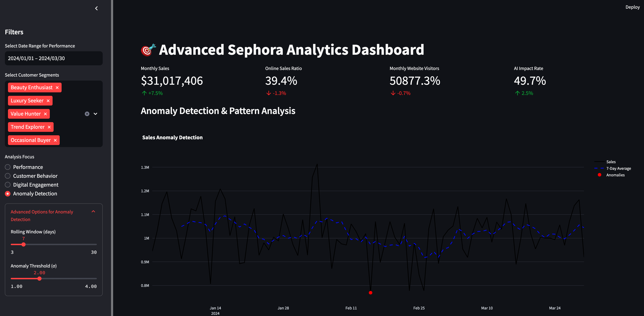Click the Advanced Sephora Analytics Dashboard title
This screenshot has width=644, height=316.
291,50
